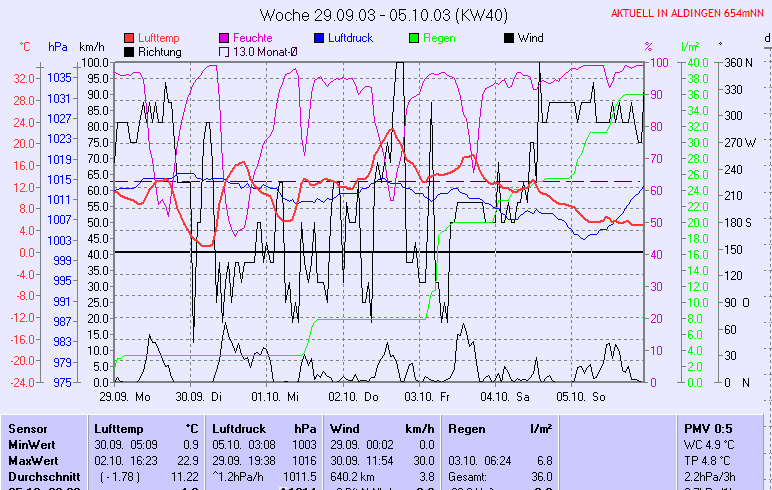
Task: Click the Sensor column header in table
Action: (28, 428)
